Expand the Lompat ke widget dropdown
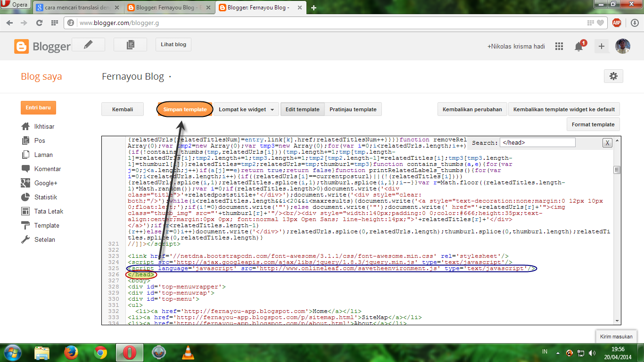 [x=246, y=109]
